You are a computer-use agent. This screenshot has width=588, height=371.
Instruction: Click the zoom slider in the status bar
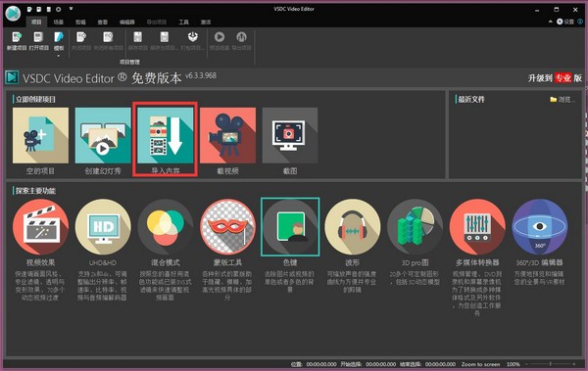pyautogui.click(x=551, y=364)
